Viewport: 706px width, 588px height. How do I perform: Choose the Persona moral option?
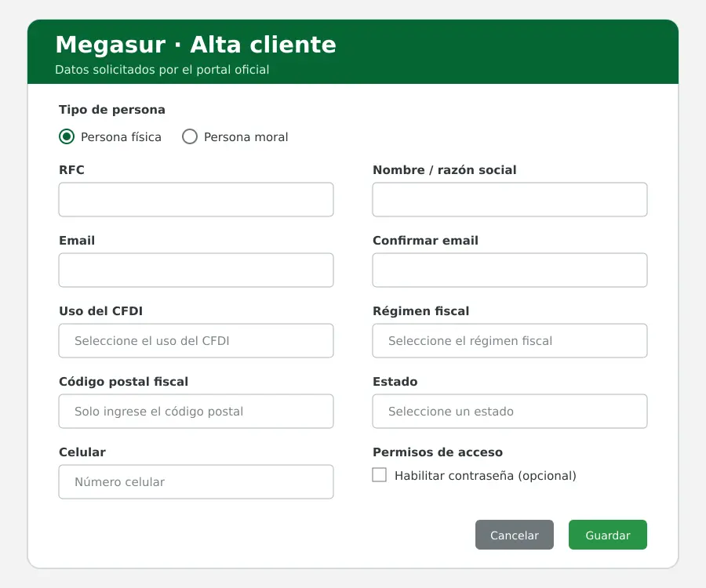coord(190,136)
